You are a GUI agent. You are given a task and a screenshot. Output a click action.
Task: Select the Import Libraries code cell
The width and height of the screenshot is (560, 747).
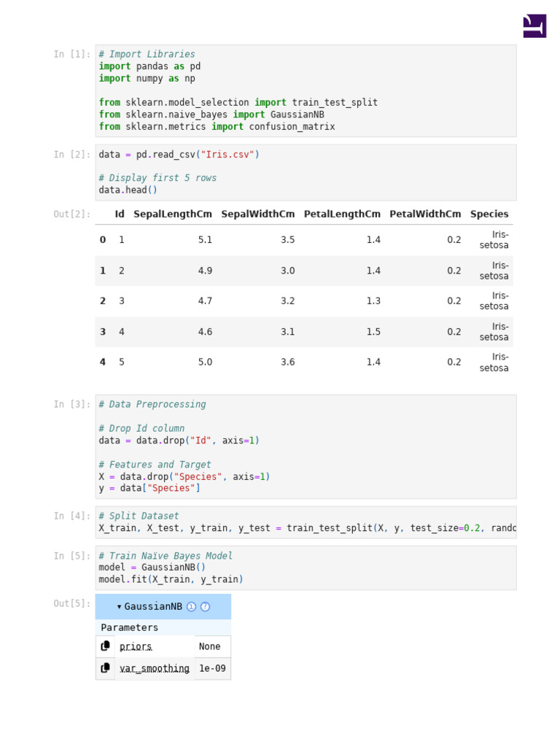306,90
